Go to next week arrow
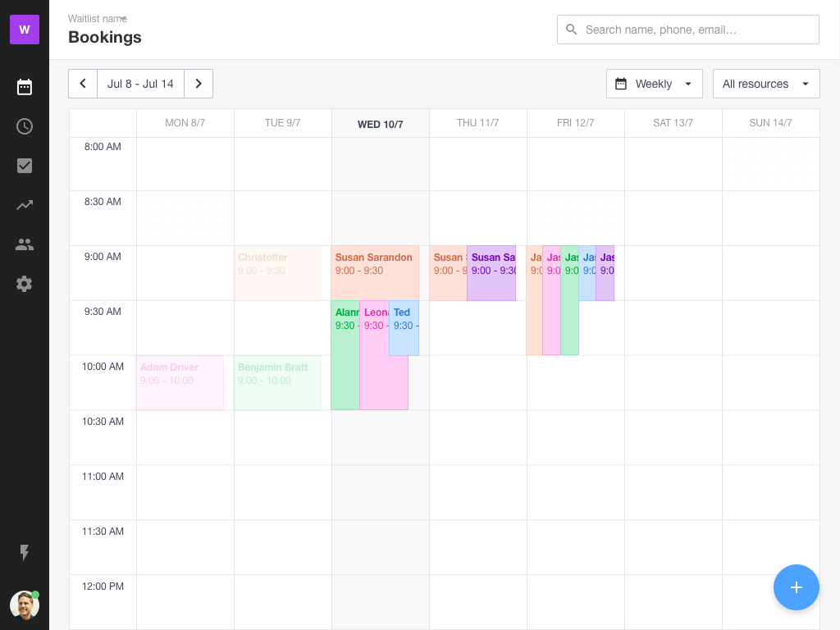The height and width of the screenshot is (630, 840). pos(199,84)
